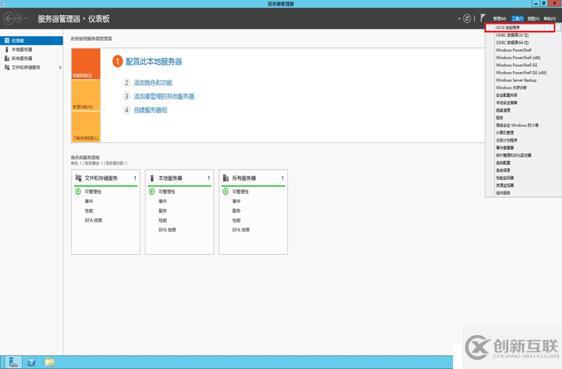Image resolution: width=562 pixels, height=369 pixels.
Task: Open 安全配置向导 from Tools menu
Action: pyautogui.click(x=506, y=95)
